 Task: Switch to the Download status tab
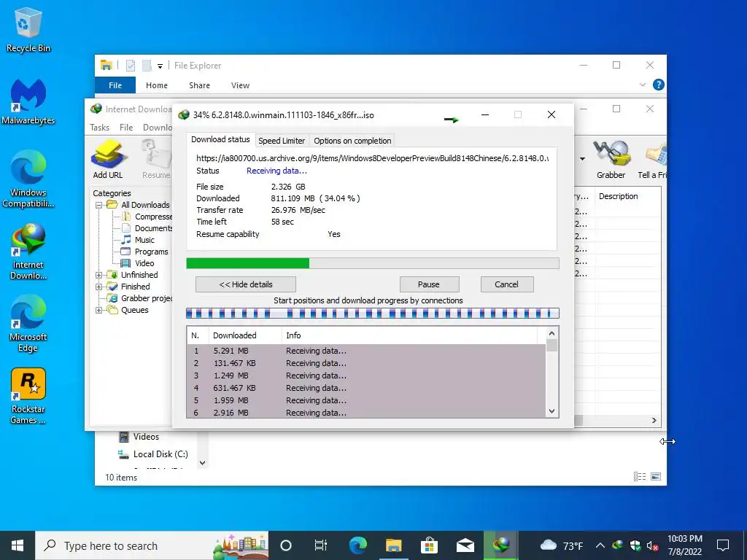pyautogui.click(x=220, y=139)
